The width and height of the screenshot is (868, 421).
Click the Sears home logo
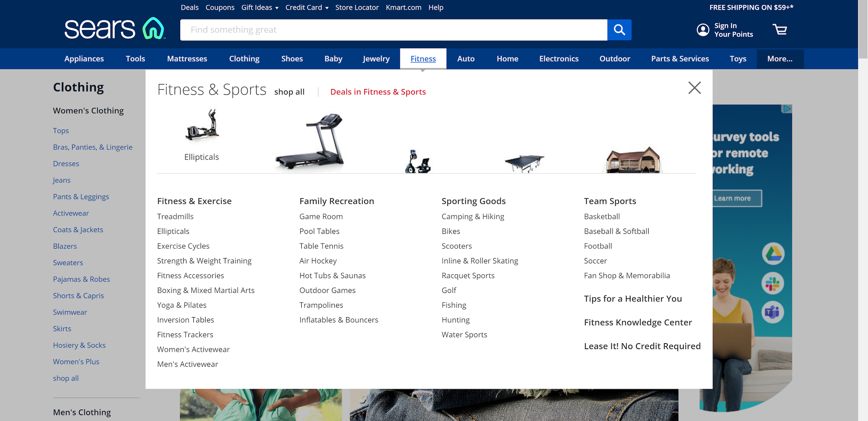click(x=114, y=28)
